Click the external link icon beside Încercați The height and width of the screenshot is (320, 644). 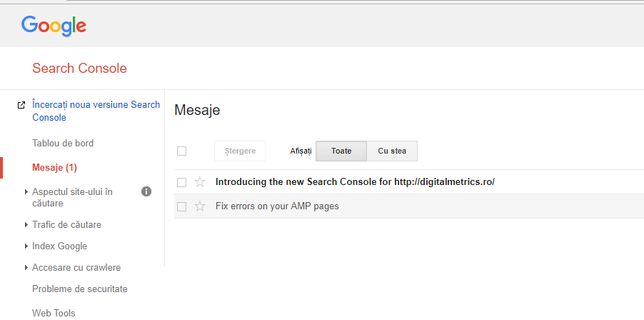pyautogui.click(x=21, y=105)
